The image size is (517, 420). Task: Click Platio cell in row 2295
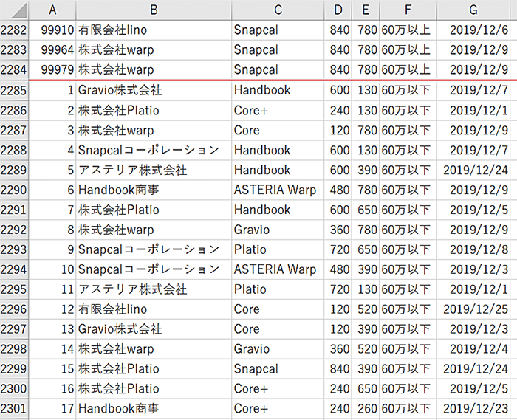pyautogui.click(x=278, y=289)
